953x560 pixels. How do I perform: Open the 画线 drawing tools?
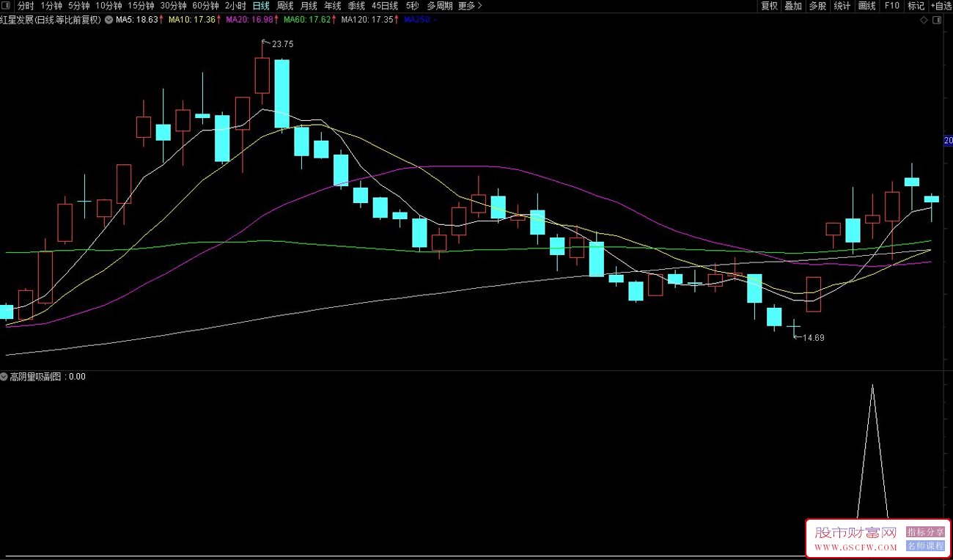pos(867,6)
